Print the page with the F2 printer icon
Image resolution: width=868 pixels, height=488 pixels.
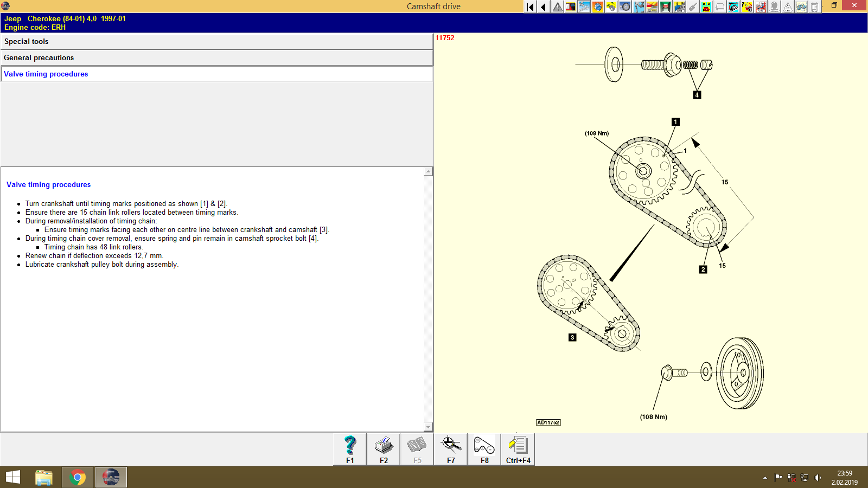point(384,449)
